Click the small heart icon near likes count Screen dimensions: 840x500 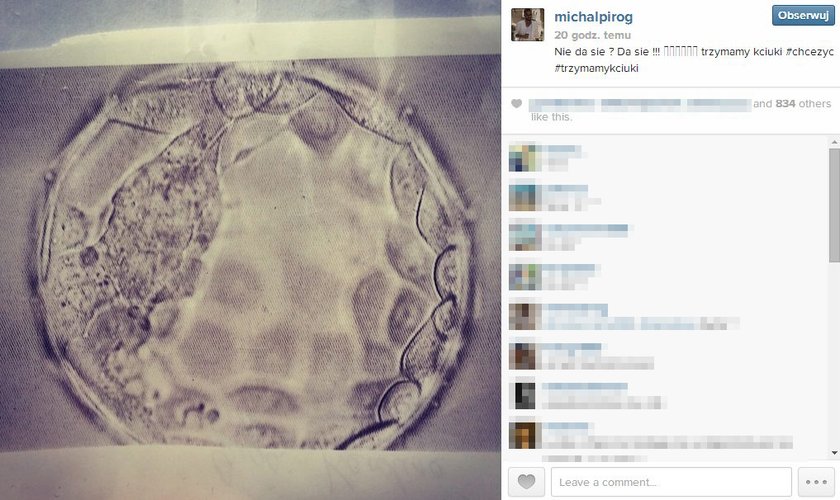pyautogui.click(x=516, y=103)
